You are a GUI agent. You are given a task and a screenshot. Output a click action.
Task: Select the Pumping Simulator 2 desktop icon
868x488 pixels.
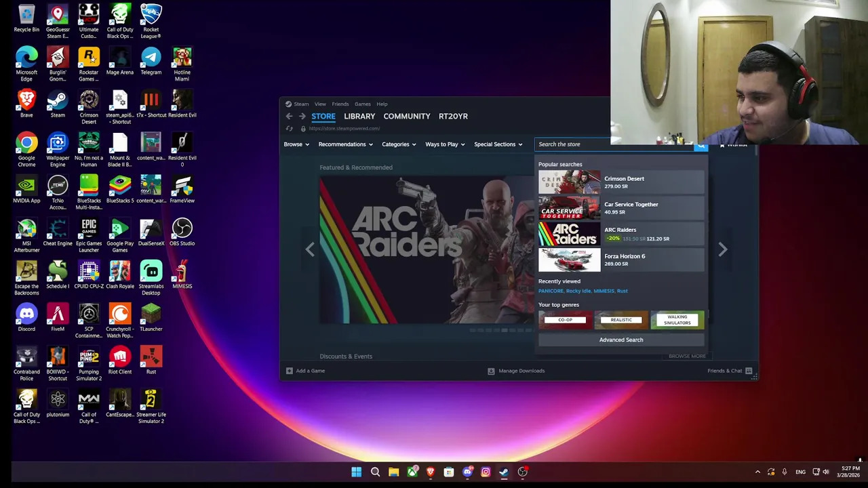tap(89, 363)
